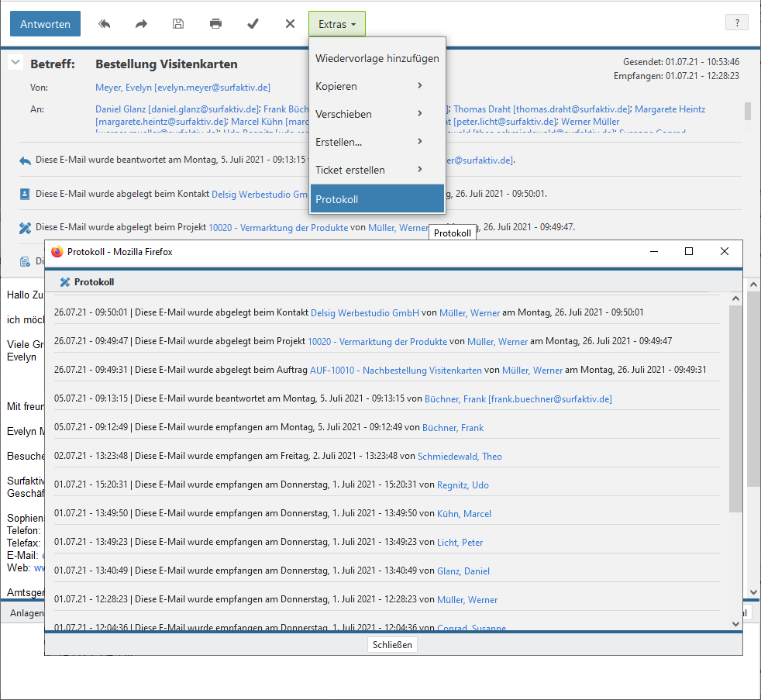Open the Delsig Werbestudio GmbH link in the protocol list

364,313
